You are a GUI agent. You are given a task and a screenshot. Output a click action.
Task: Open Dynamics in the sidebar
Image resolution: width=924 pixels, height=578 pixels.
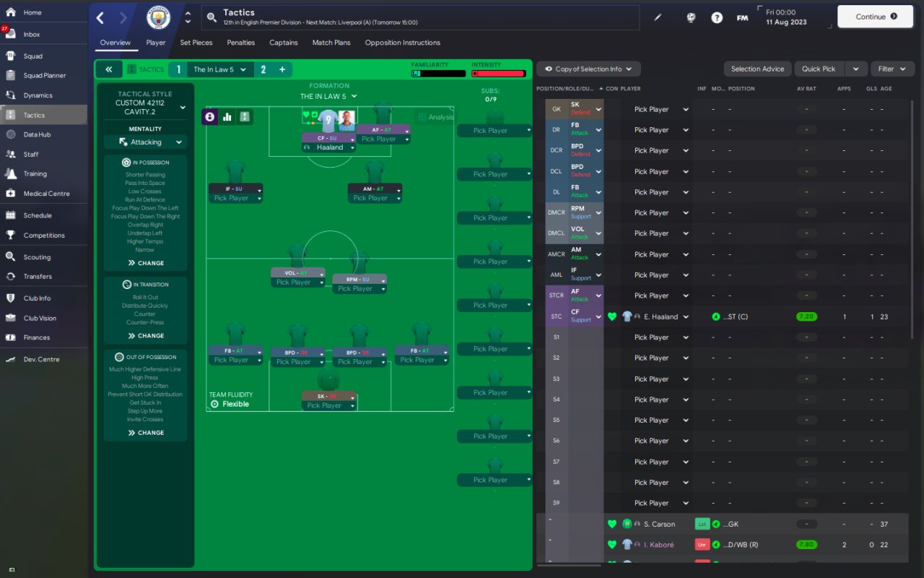(x=38, y=95)
